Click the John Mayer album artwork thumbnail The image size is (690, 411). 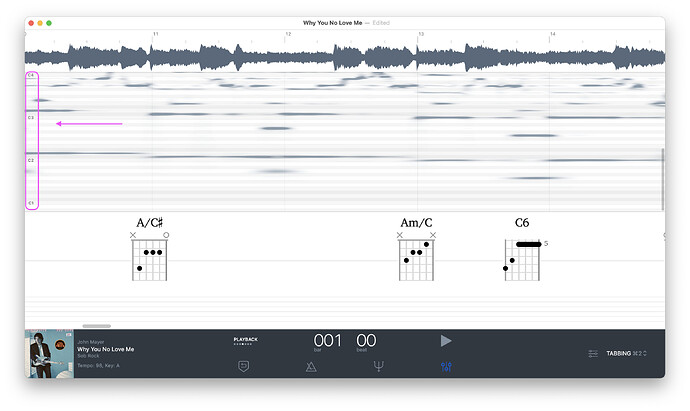[49, 354]
